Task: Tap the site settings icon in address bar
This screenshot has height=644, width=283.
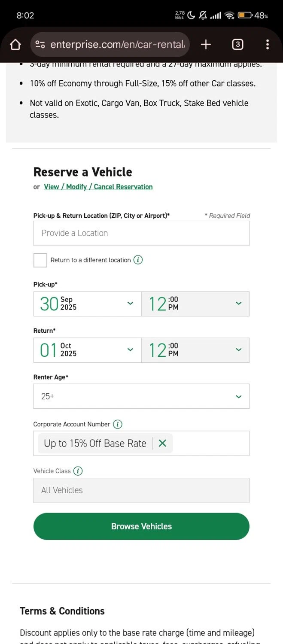Action: tap(40, 44)
